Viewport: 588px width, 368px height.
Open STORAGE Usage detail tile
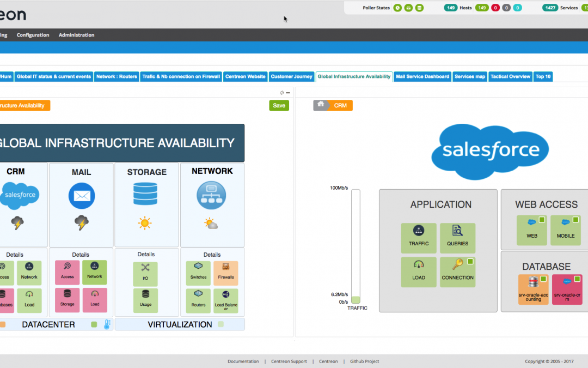[x=145, y=300]
